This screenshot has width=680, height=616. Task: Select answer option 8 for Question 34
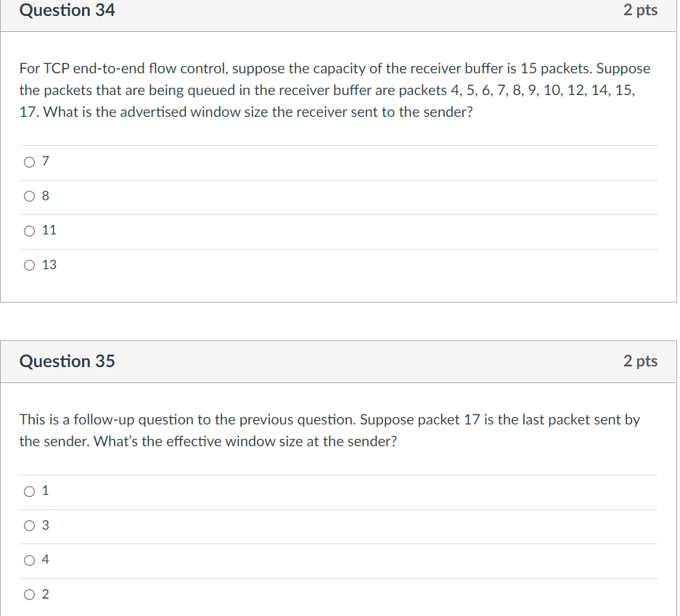[x=29, y=196]
